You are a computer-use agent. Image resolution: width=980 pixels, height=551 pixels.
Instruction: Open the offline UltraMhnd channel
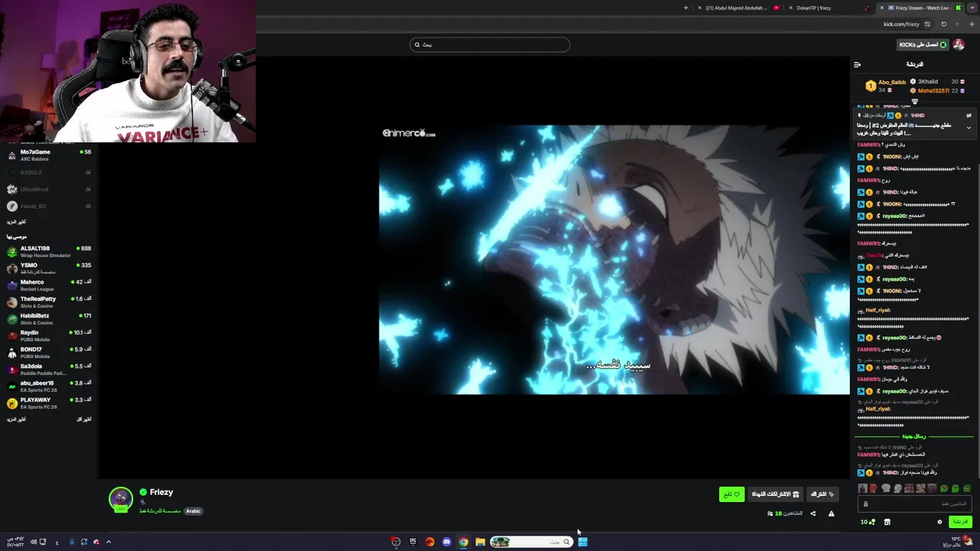(49, 189)
